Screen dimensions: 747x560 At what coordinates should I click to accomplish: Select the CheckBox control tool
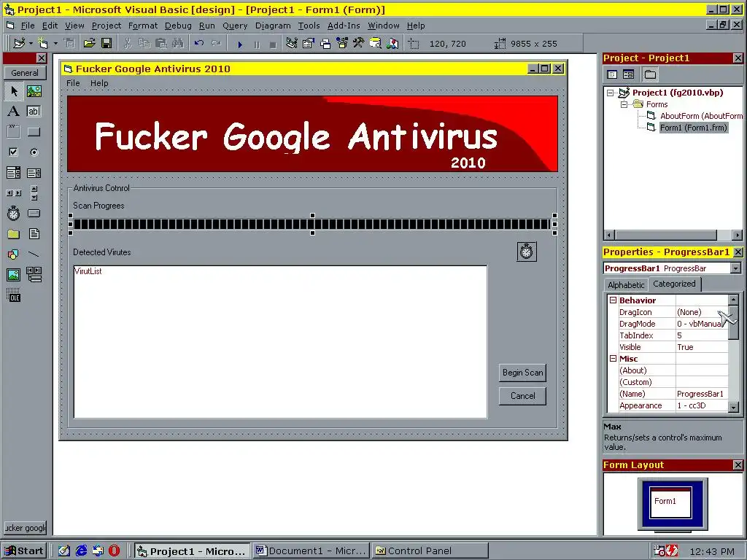pos(14,152)
